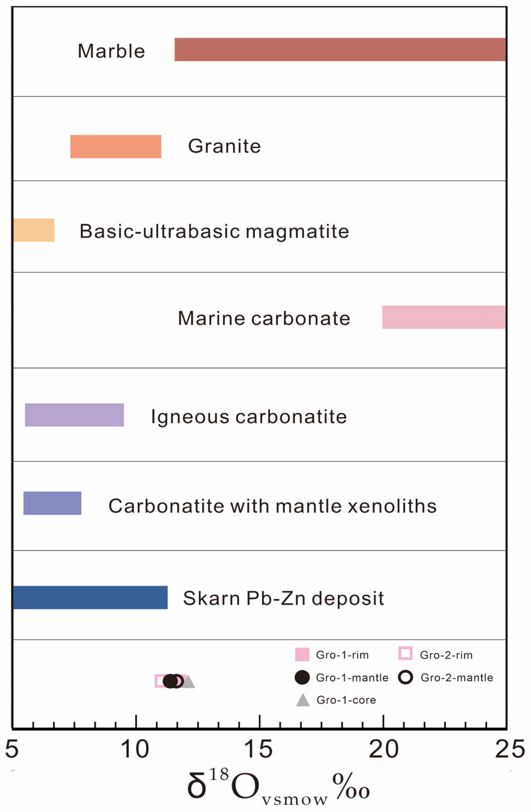Click the Basic-ultrabasic magmatite bar
This screenshot has width=531, height=812.
[34, 230]
